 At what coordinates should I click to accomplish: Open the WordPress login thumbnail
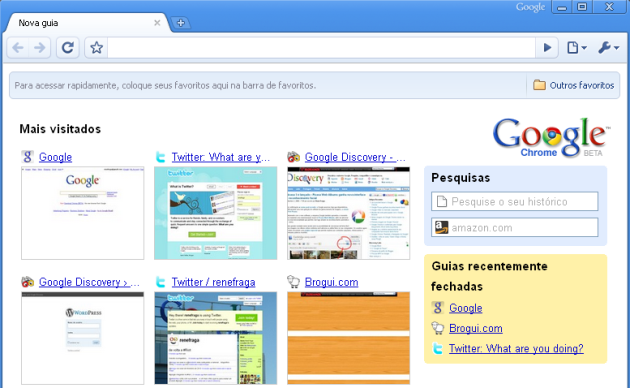point(82,338)
